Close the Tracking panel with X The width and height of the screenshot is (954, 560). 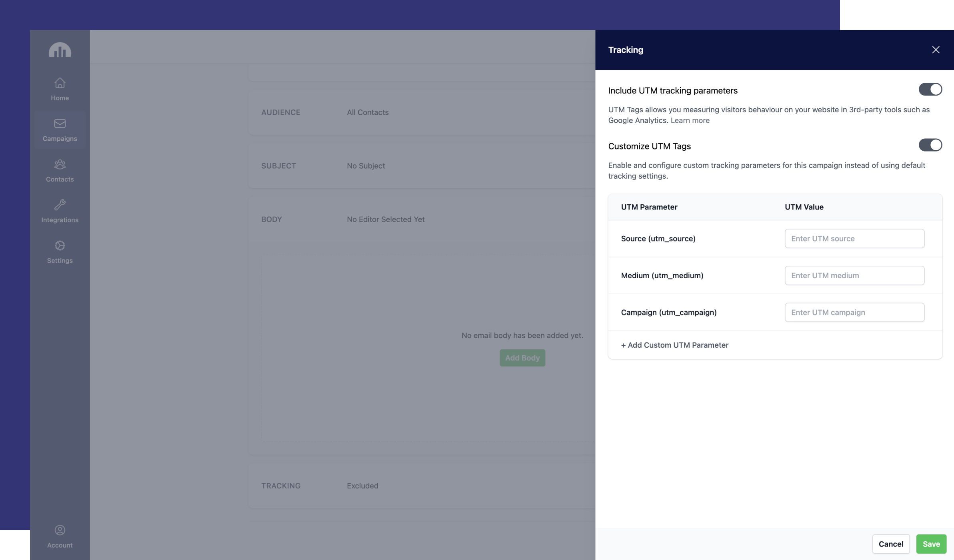click(x=936, y=50)
